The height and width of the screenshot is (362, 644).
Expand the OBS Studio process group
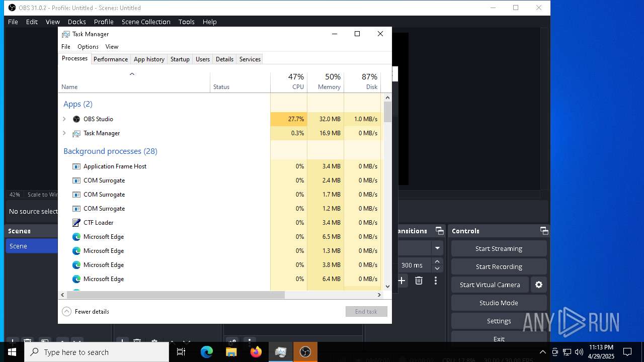pyautogui.click(x=64, y=119)
